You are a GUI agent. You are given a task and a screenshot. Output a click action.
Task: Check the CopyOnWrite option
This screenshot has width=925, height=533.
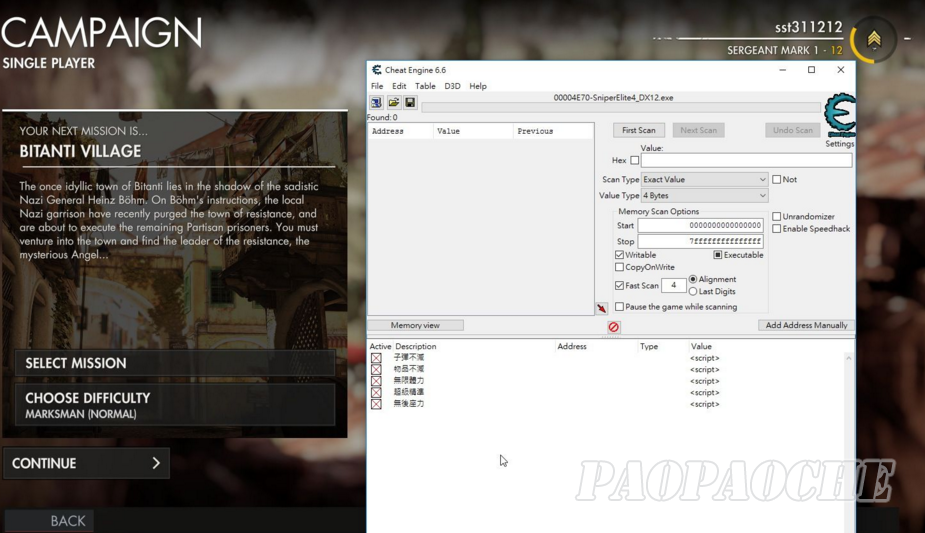pos(619,267)
